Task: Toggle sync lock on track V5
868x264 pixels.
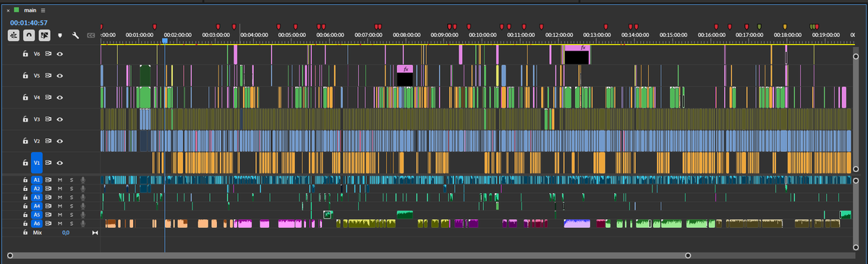Action: point(49,75)
